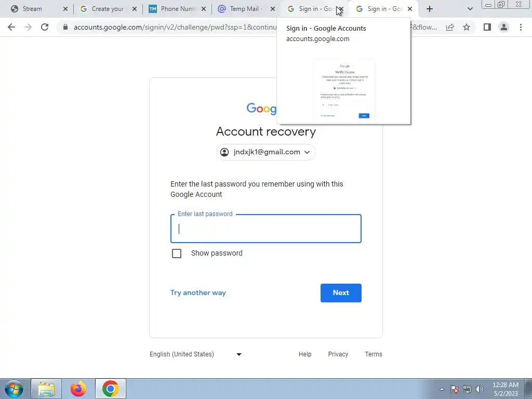The height and width of the screenshot is (399, 532).
Task: Toggle the browser side panel
Action: tap(487, 27)
